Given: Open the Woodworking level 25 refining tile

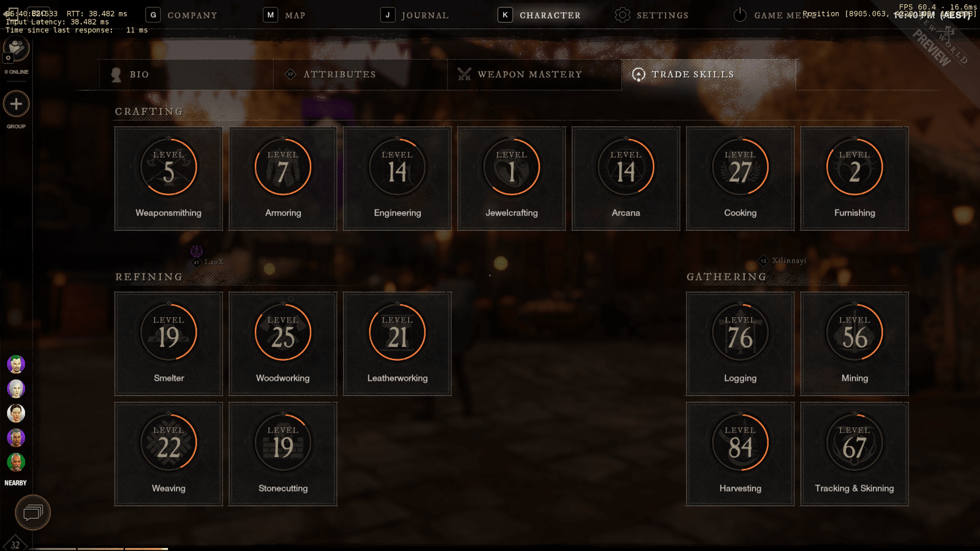Looking at the screenshot, I should (283, 344).
